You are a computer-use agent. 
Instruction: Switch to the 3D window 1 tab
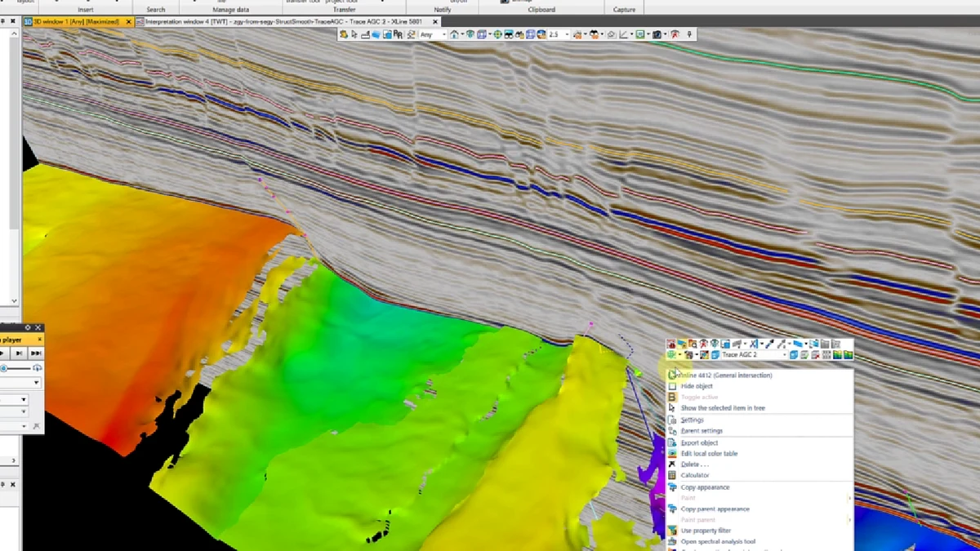coord(76,22)
